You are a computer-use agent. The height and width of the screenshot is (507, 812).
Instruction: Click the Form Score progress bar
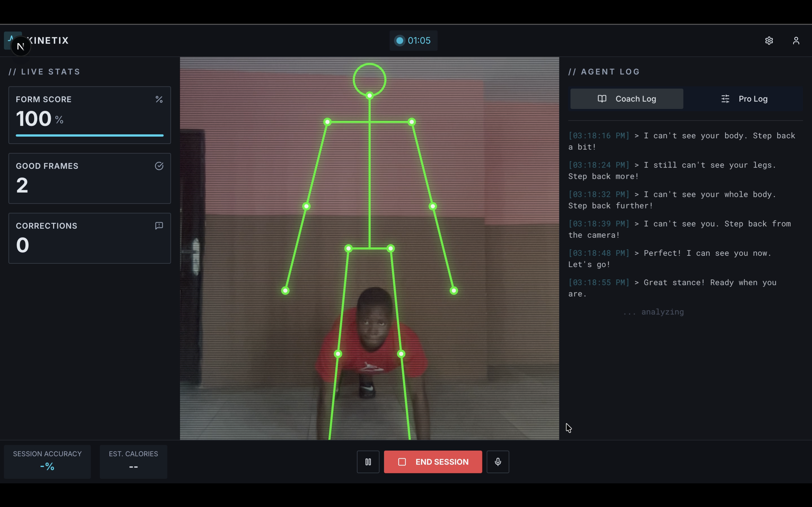click(x=90, y=135)
